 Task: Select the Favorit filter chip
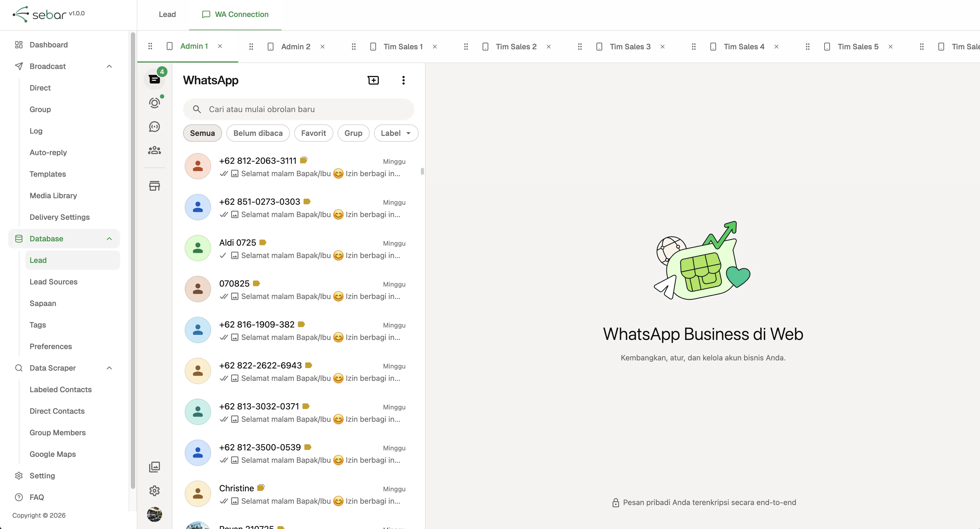(313, 133)
